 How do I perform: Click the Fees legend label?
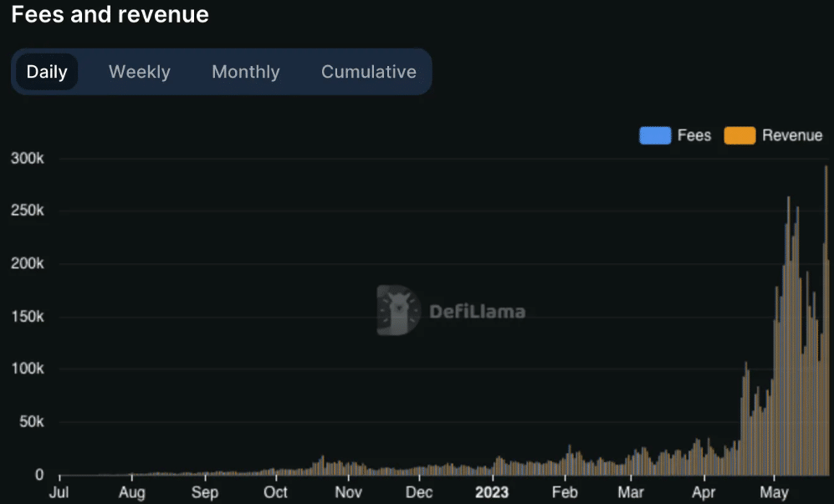coord(694,135)
